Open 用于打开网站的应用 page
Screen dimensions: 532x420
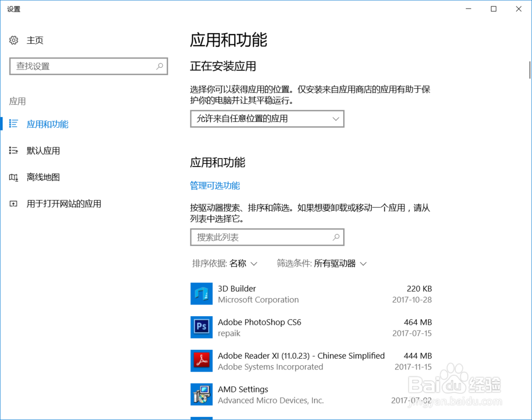64,204
